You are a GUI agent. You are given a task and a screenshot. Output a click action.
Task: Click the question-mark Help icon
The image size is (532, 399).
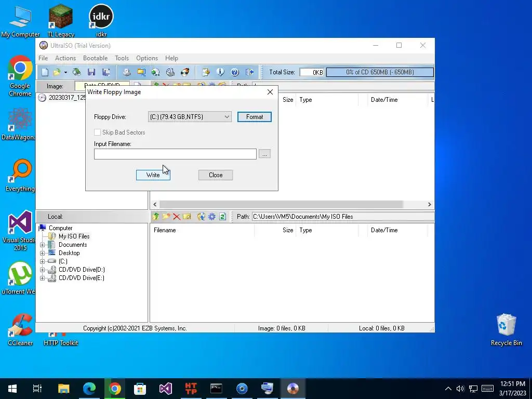pyautogui.click(x=235, y=72)
